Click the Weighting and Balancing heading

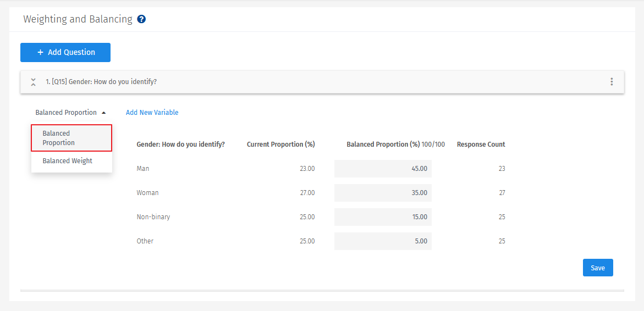point(78,19)
